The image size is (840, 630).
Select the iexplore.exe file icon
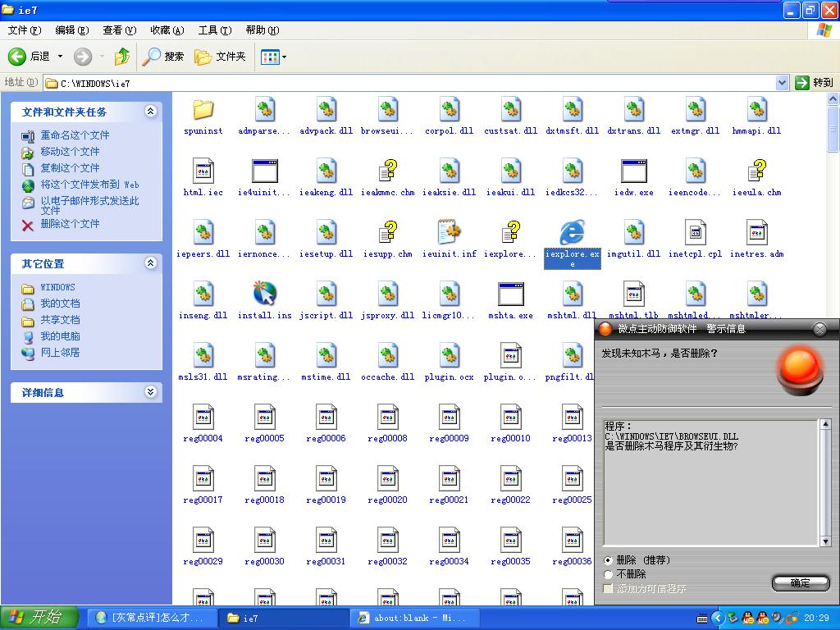click(572, 232)
